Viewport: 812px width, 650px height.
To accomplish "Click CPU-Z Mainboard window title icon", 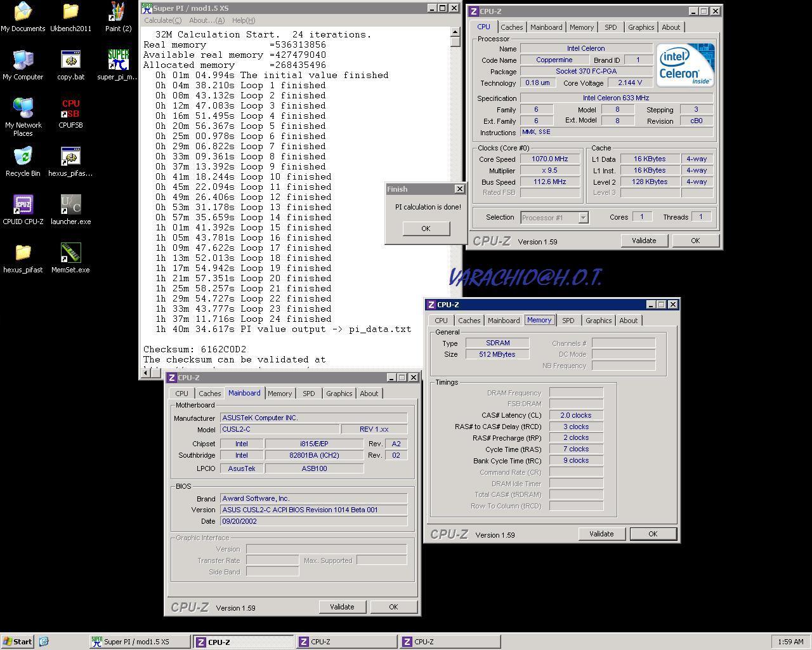I will point(171,378).
